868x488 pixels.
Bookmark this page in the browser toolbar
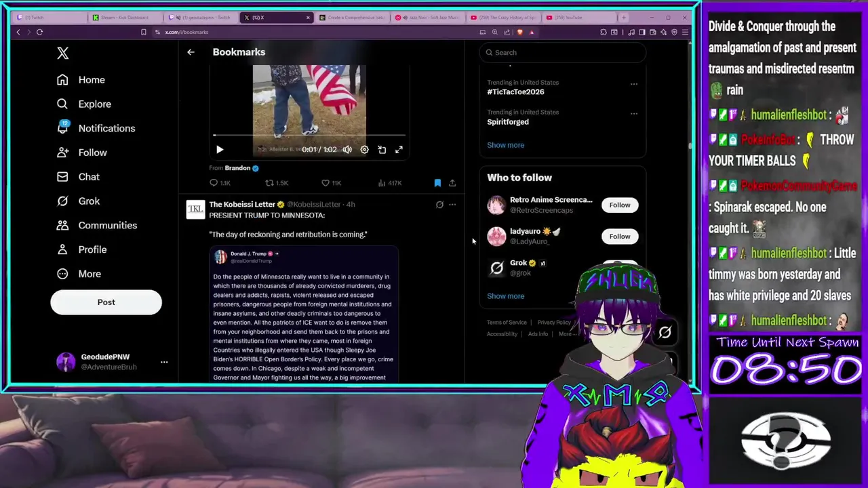143,32
